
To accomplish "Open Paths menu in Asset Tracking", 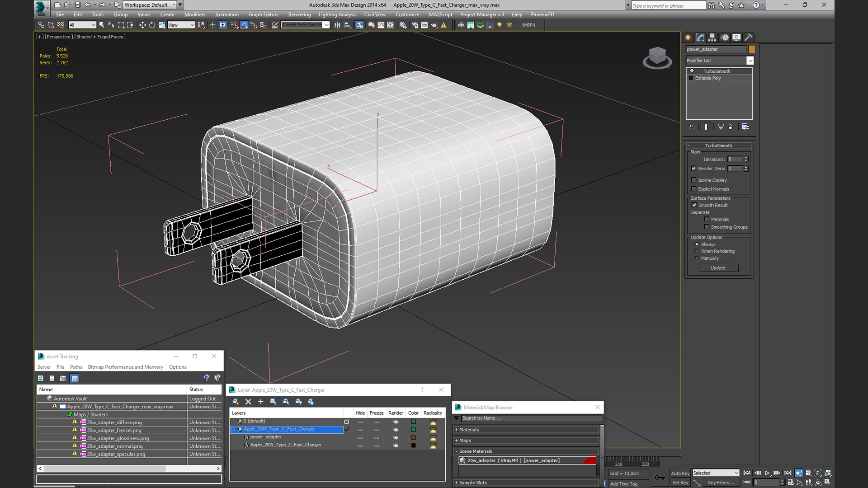I will [x=76, y=367].
